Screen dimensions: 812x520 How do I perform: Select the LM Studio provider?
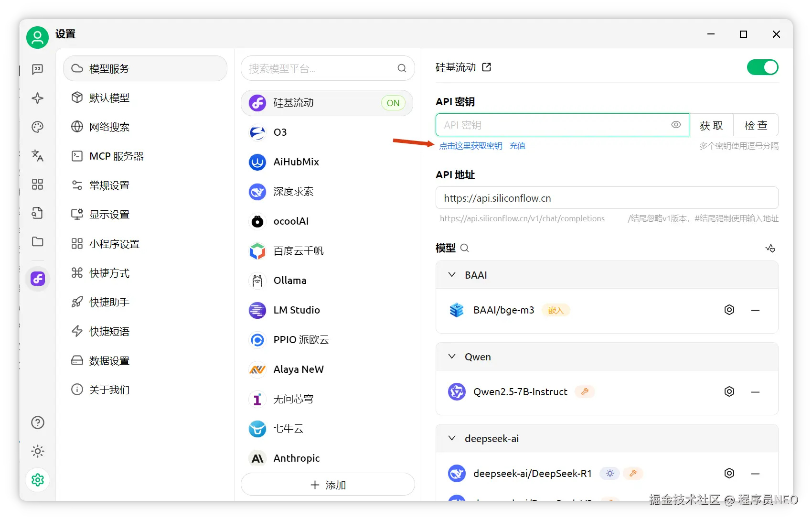click(x=327, y=310)
